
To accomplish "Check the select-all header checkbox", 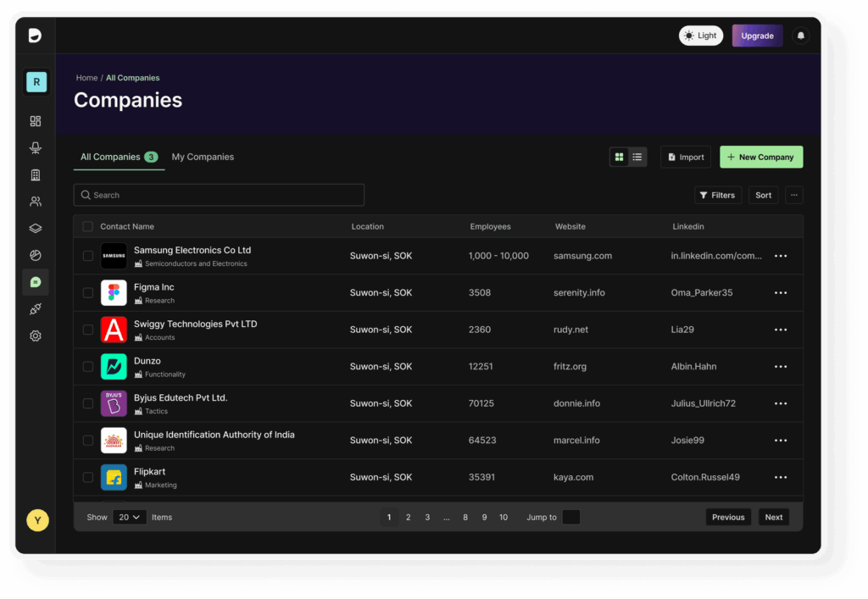I will pos(87,226).
